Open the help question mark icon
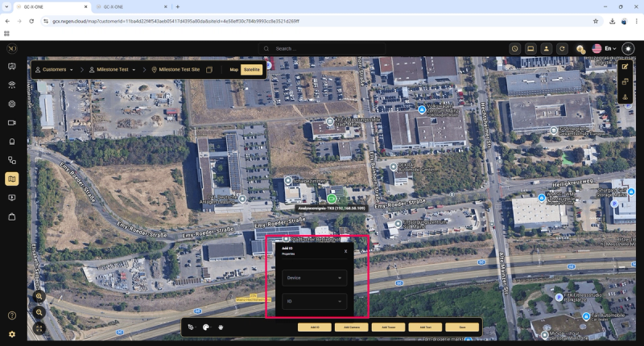The width and height of the screenshot is (644, 346). [12, 315]
